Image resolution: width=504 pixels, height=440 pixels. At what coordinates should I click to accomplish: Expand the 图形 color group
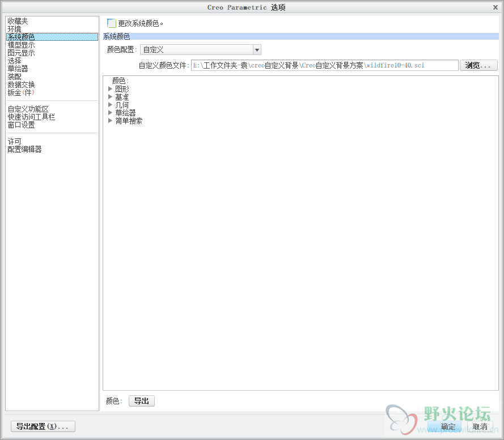pyautogui.click(x=110, y=88)
